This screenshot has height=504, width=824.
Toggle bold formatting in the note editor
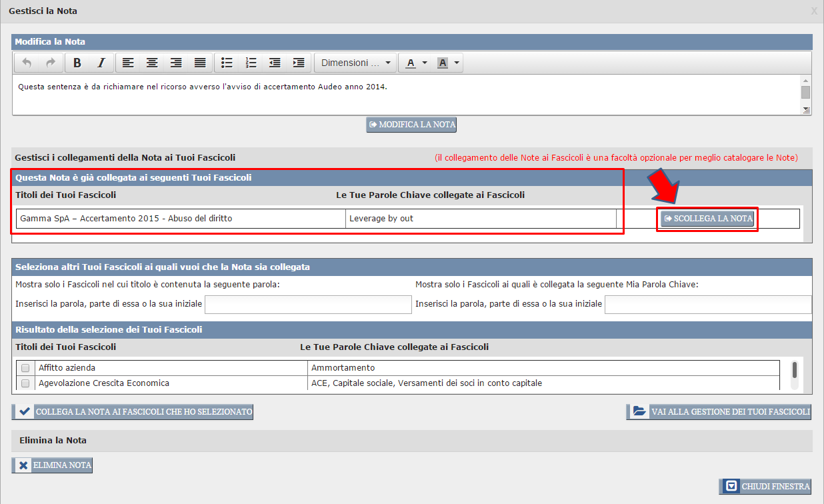coord(77,63)
